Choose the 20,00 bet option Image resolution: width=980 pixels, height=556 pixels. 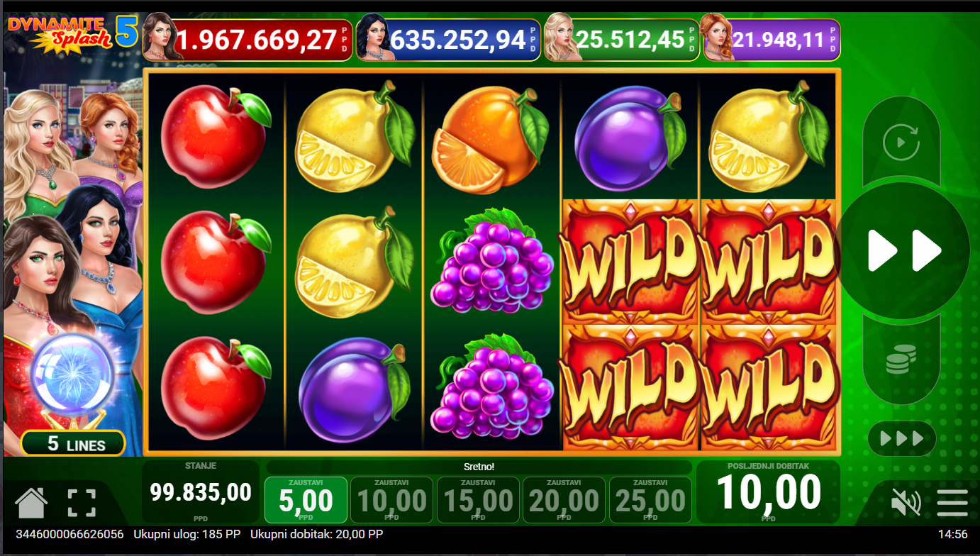click(564, 500)
